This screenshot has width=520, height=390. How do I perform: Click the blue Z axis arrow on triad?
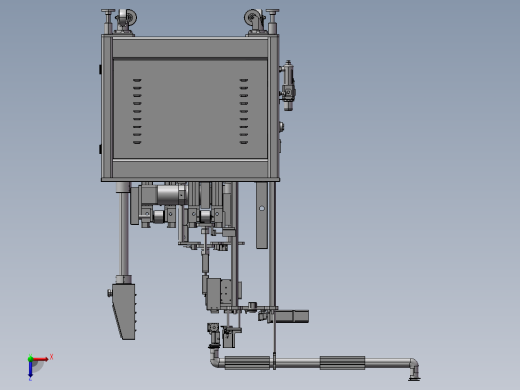pyautogui.click(x=30, y=369)
